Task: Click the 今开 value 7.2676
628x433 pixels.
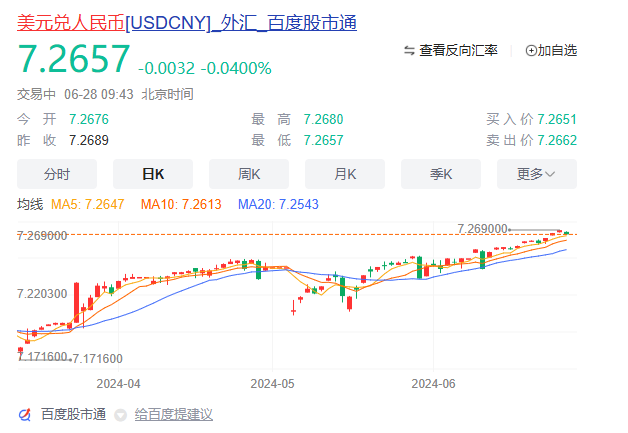Action: click(89, 119)
